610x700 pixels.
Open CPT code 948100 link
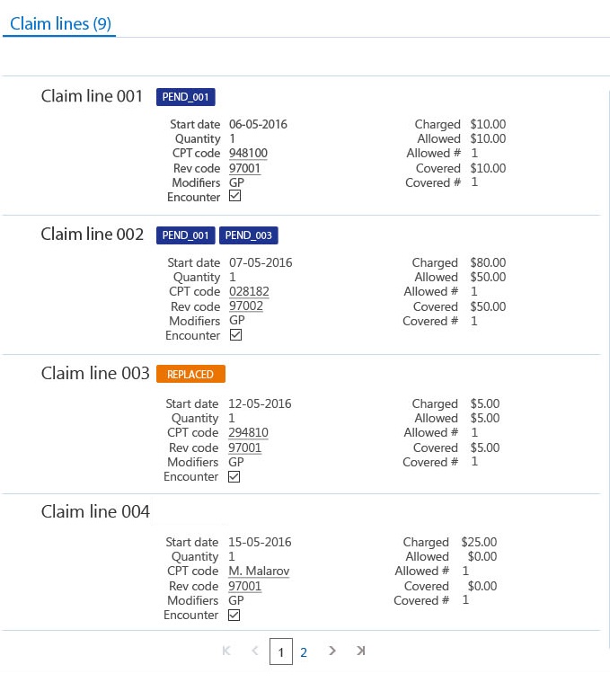(248, 154)
